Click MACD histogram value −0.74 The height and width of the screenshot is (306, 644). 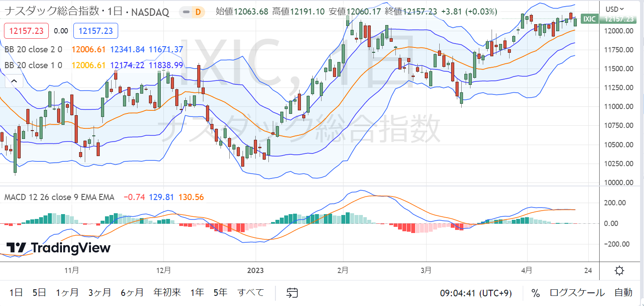pyautogui.click(x=134, y=197)
